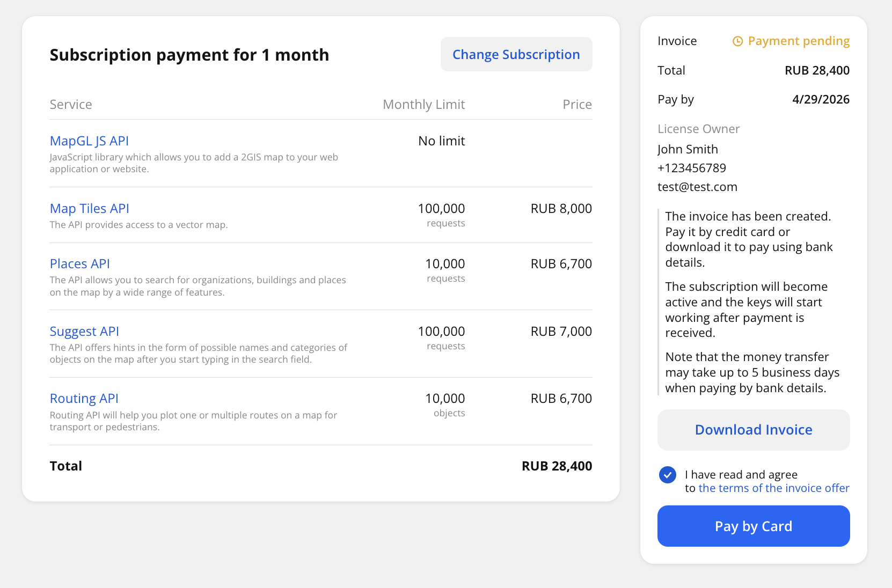Click the clock icon beside Payment pending
This screenshot has height=588, width=892.
tap(738, 41)
